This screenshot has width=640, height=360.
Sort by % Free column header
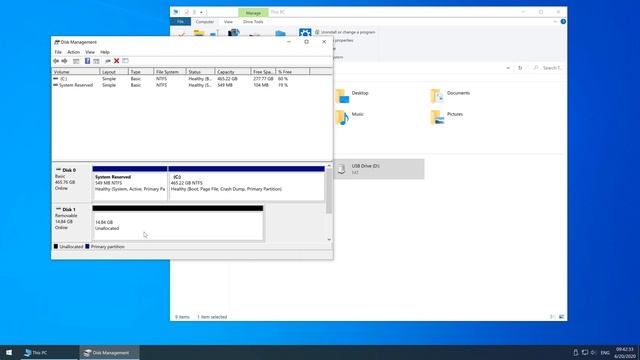pyautogui.click(x=292, y=72)
